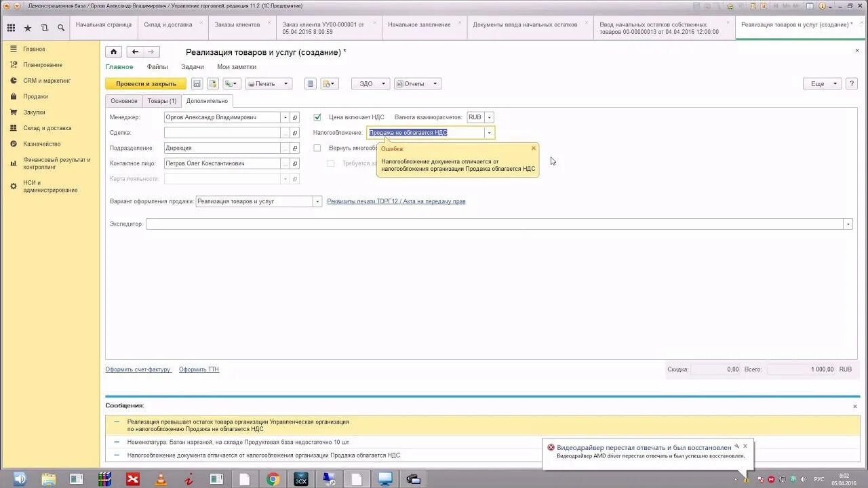This screenshot has height=488, width=868.
Task: Open the Казначейство section in sidebar
Action: [42, 144]
